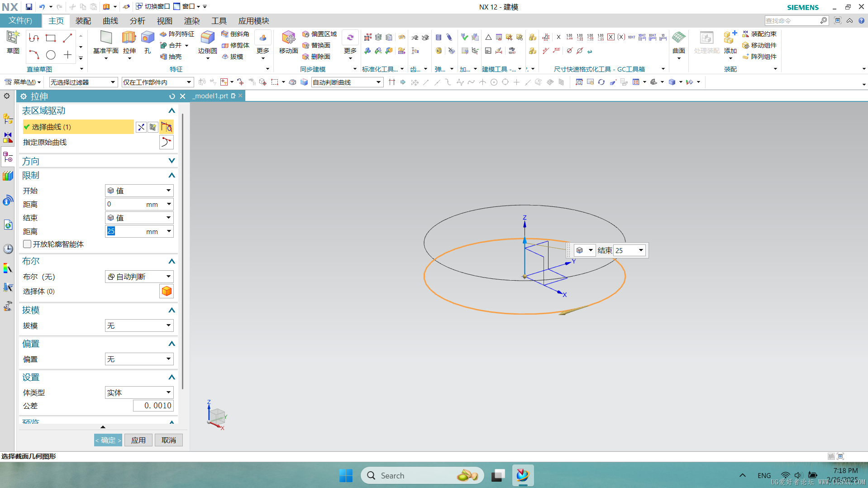Screen dimensions: 868x488
Task: Collapse the Limits (限制) section
Action: click(172, 175)
